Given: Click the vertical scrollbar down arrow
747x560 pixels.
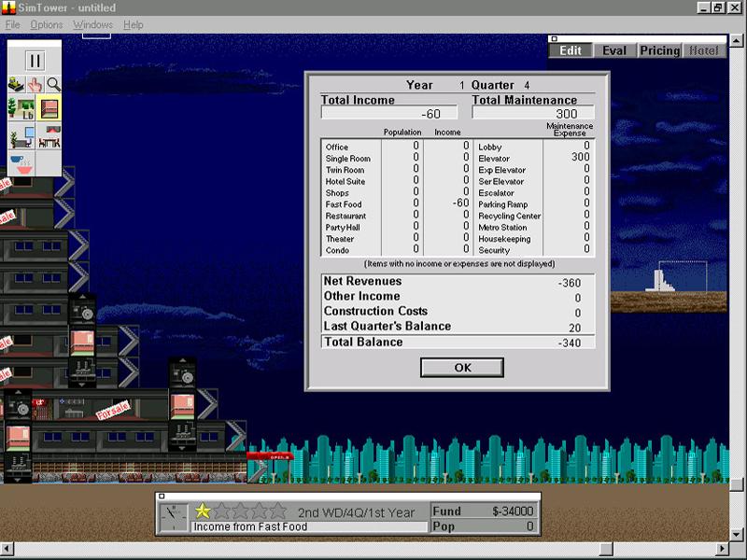Looking at the screenshot, I should click(x=737, y=535).
